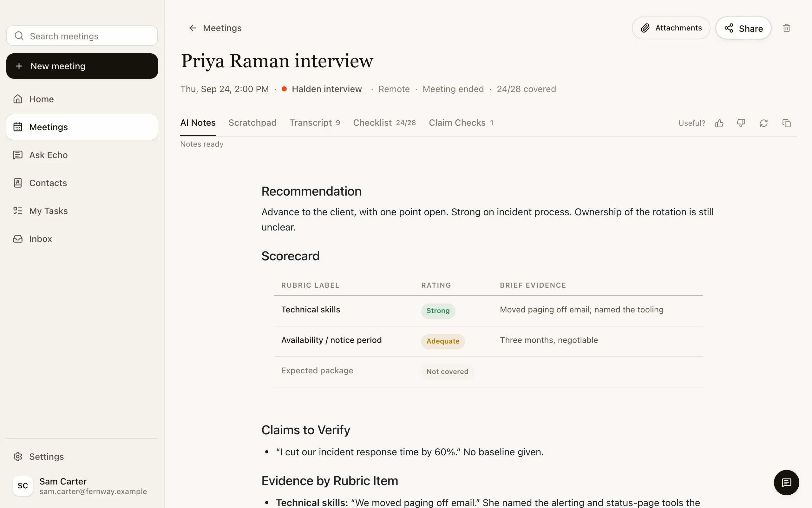Switch to the Scratchpad tab

pyautogui.click(x=252, y=123)
